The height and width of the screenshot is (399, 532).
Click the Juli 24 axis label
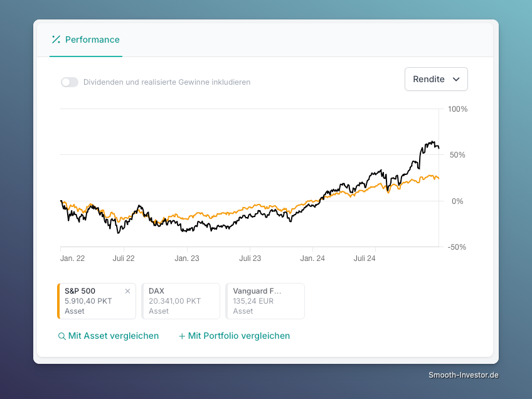364,258
